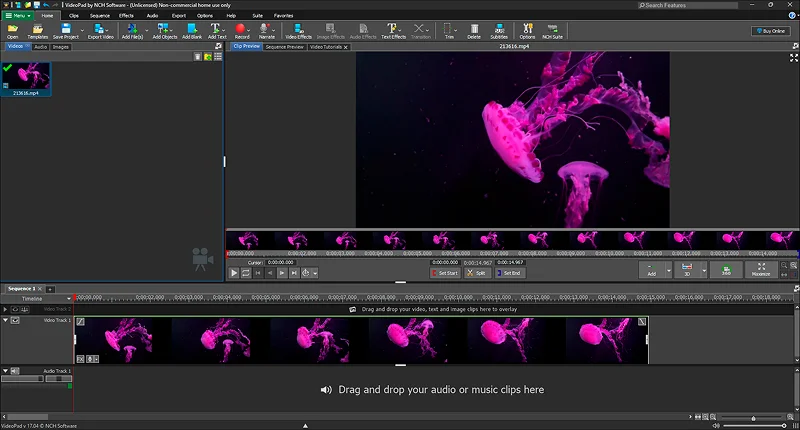Open the green Menu dropdown
The image size is (800, 430).
(18, 16)
